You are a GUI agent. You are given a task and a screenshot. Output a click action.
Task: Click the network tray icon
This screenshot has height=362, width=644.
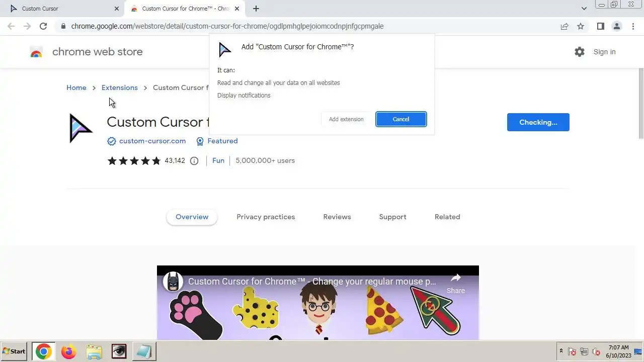point(584,351)
